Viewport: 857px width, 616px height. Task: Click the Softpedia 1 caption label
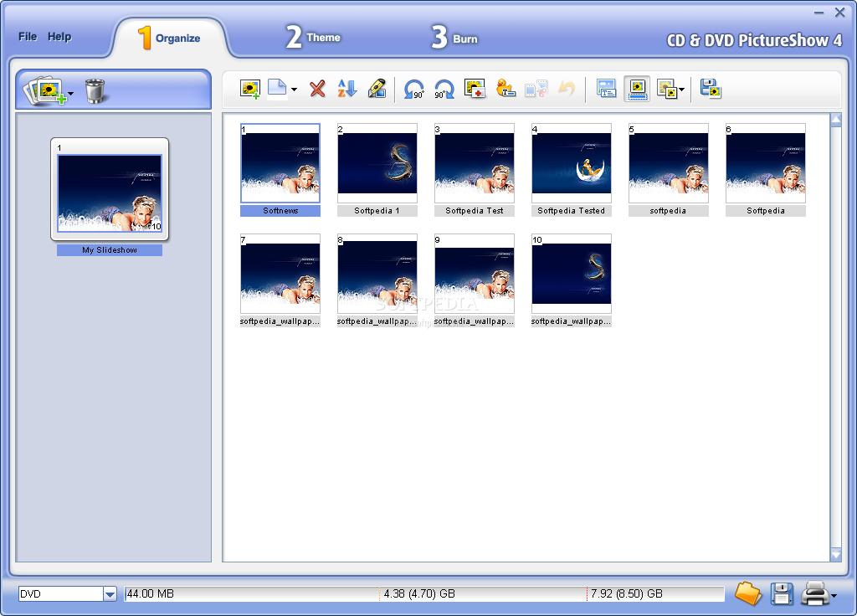[377, 210]
